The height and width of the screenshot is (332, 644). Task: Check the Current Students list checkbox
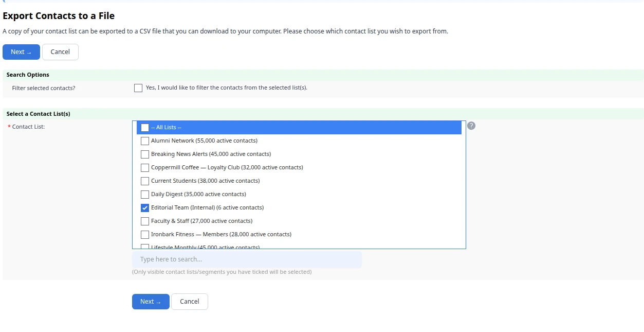point(145,181)
